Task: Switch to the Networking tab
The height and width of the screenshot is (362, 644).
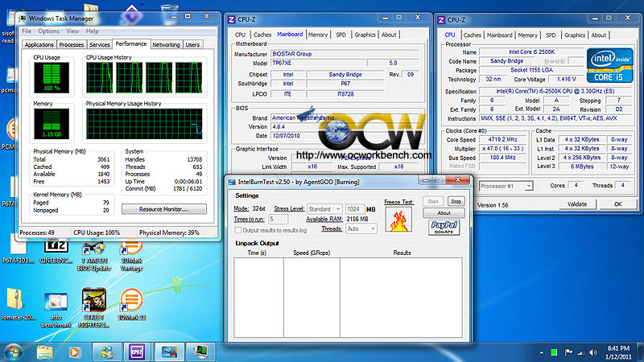Action: click(x=166, y=45)
